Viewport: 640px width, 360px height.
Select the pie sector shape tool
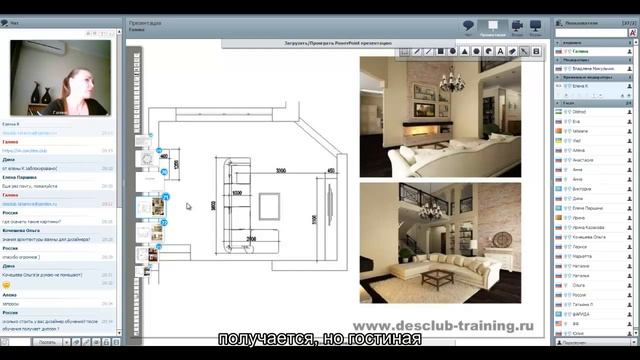click(x=489, y=51)
